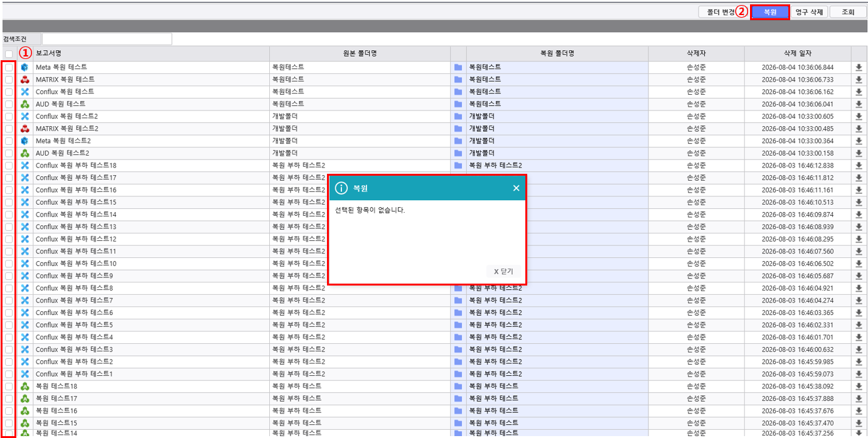Check the 복원 테스트17 row checkbox

[x=9, y=398]
